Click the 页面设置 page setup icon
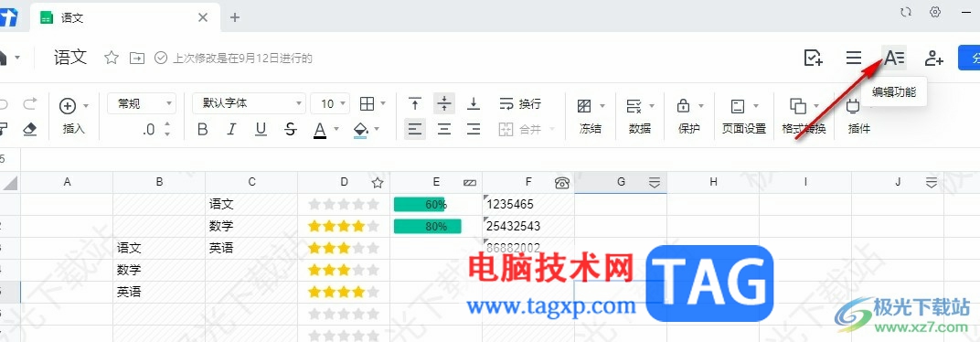The height and width of the screenshot is (342, 980). click(x=738, y=106)
